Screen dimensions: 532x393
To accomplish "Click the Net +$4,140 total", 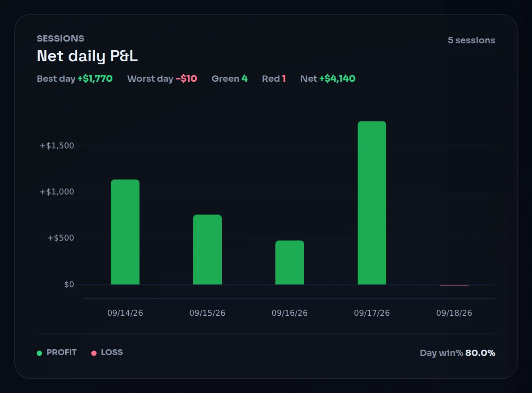I will point(328,79).
